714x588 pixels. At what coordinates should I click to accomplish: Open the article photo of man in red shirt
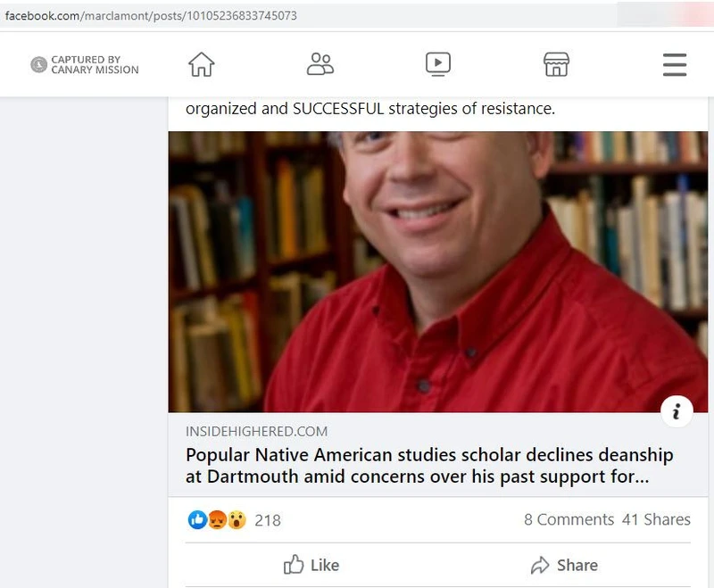pyautogui.click(x=437, y=271)
